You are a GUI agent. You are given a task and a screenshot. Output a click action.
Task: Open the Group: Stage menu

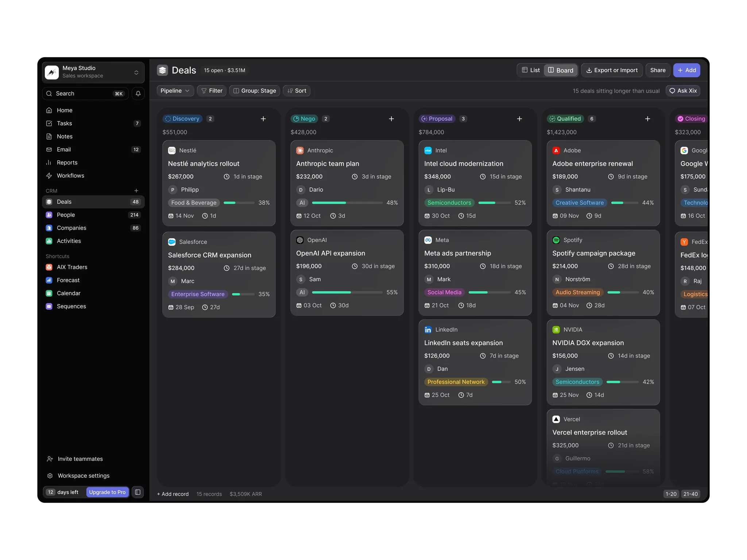coord(255,91)
